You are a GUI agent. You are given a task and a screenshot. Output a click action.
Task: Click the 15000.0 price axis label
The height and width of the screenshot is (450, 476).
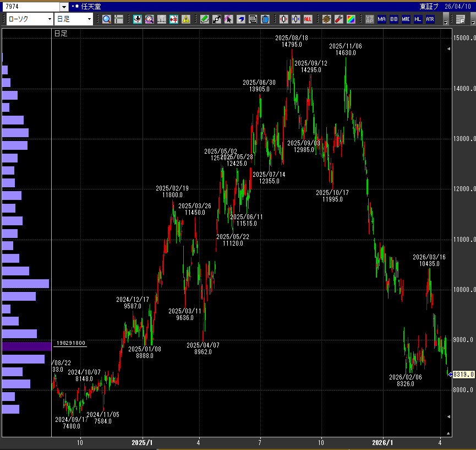click(464, 38)
